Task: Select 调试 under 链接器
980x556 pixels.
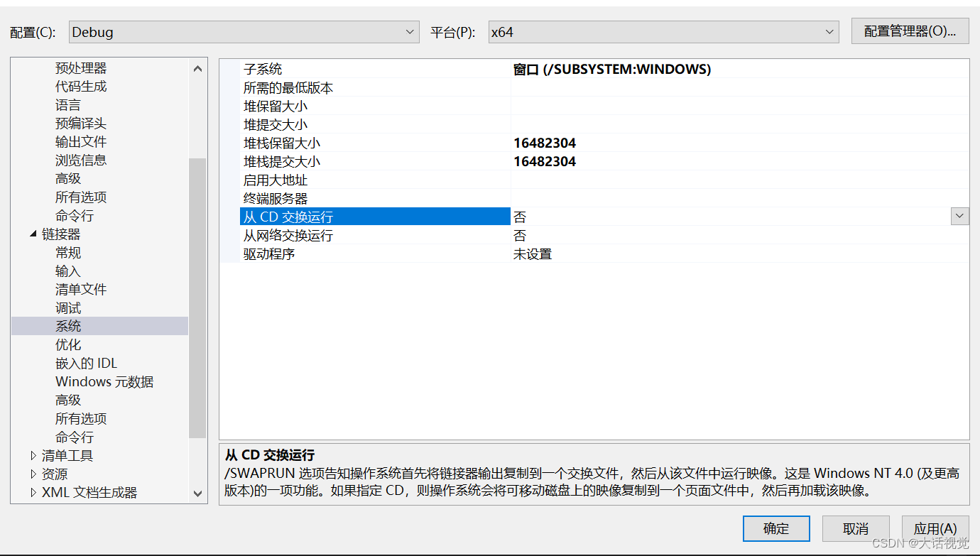Action: [68, 308]
